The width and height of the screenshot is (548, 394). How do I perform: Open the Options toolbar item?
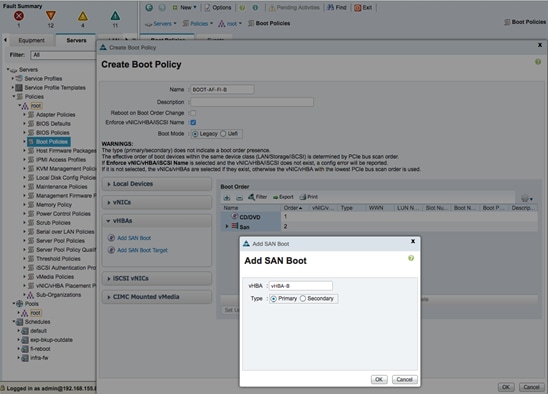click(217, 7)
